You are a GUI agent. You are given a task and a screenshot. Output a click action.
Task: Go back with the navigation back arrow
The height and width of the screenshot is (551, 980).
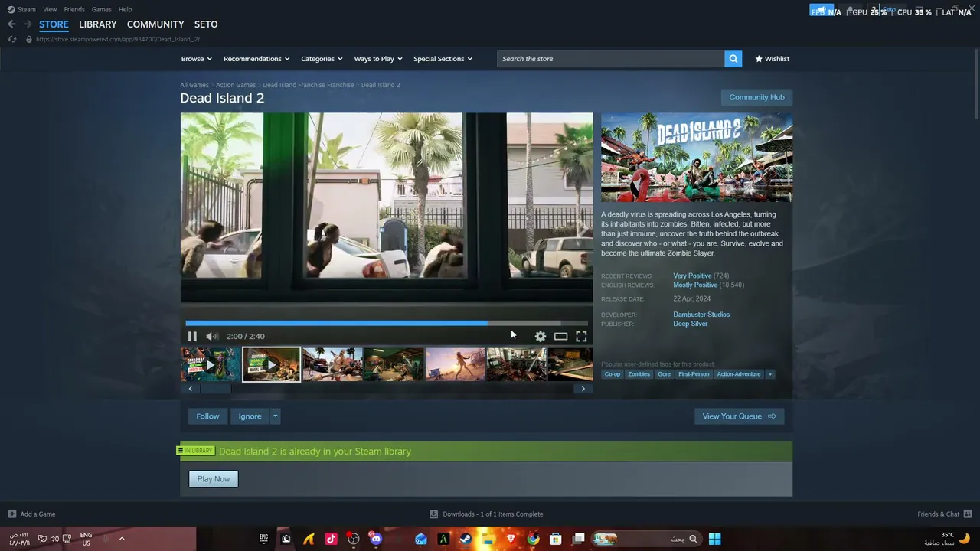(x=11, y=24)
